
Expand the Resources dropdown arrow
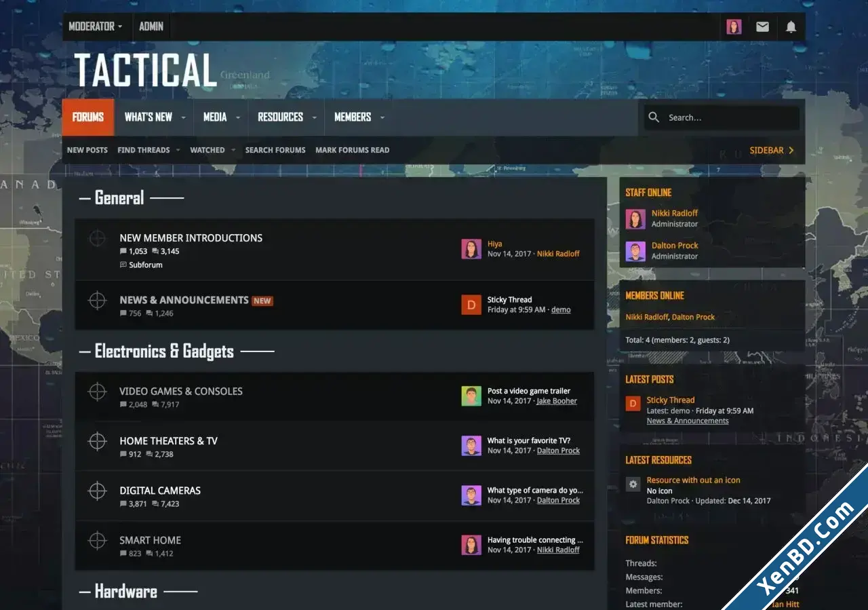(x=314, y=117)
